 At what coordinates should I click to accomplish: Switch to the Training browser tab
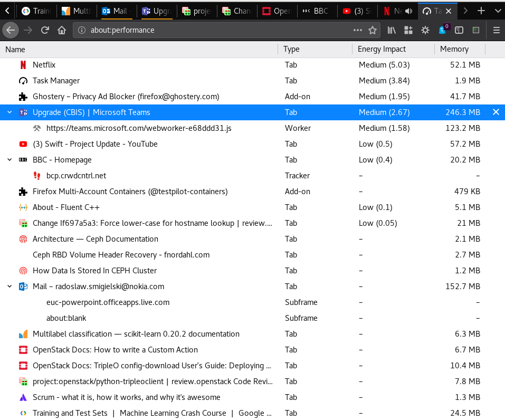[36, 11]
